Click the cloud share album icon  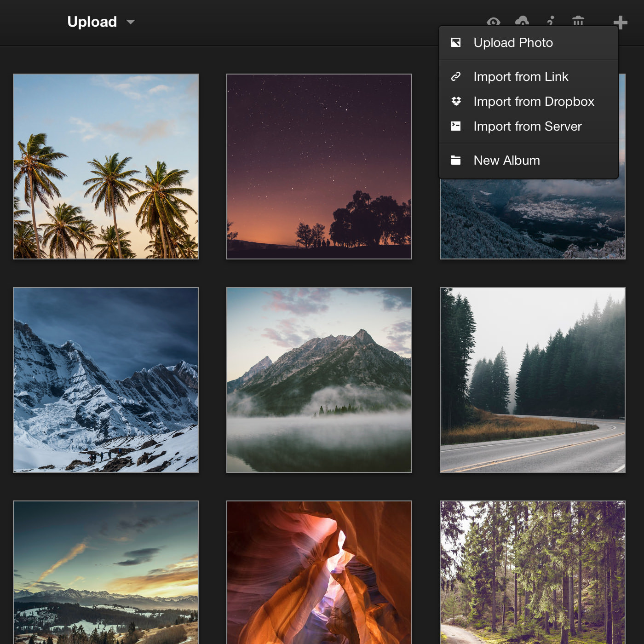(522, 21)
